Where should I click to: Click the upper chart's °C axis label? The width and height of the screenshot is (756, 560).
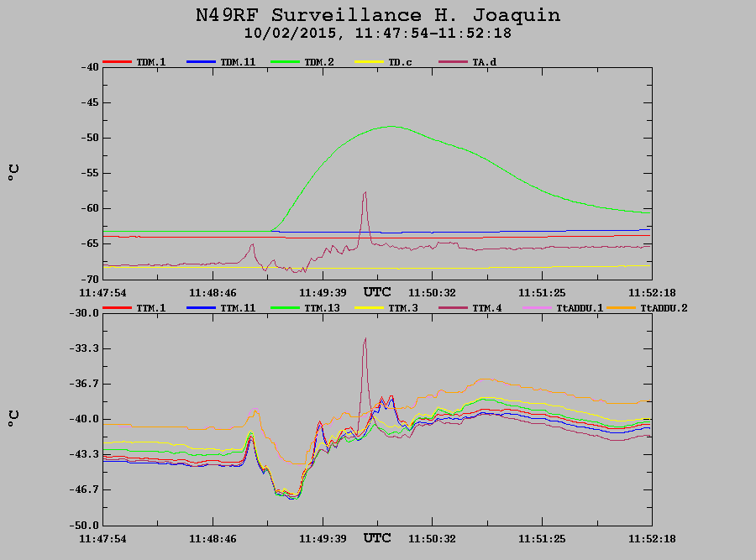point(14,172)
